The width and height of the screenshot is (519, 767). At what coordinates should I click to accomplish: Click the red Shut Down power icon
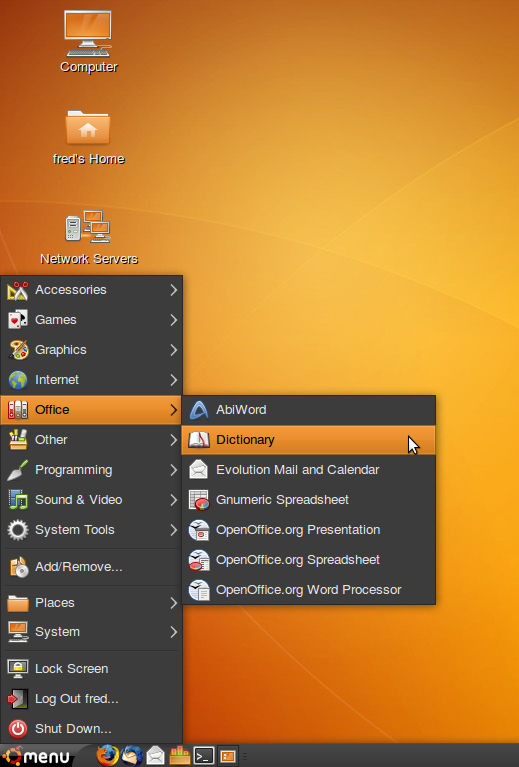(18, 729)
